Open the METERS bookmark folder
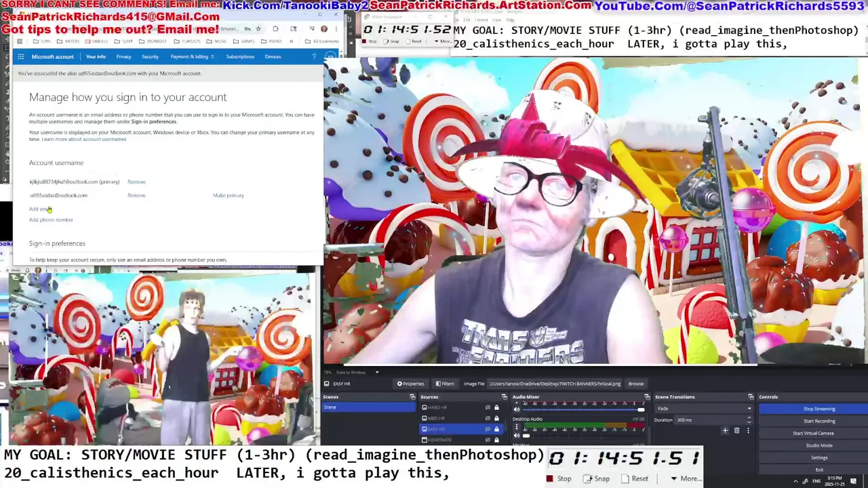Screen dimensions: 868x488 coord(68,41)
